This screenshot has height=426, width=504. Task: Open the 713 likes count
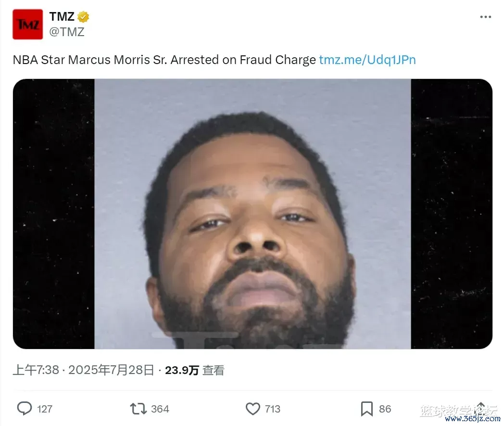(x=273, y=409)
